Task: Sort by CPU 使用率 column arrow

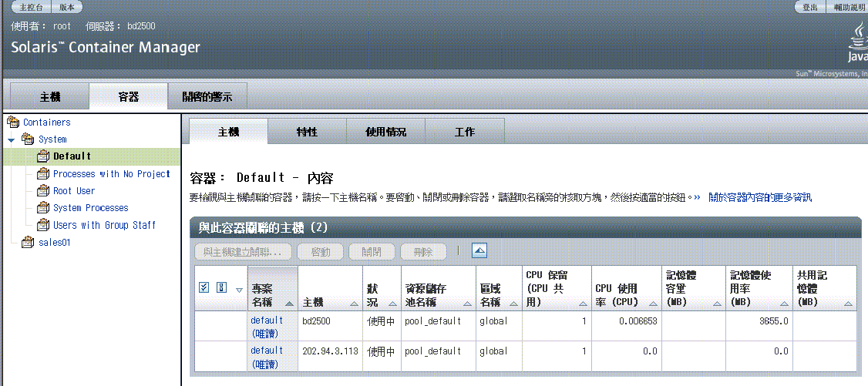Action: coord(652,304)
